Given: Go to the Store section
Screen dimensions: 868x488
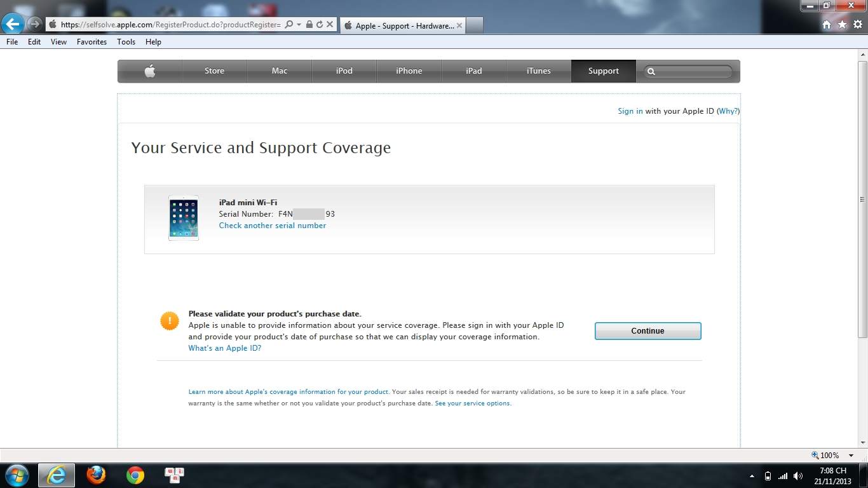Looking at the screenshot, I should [214, 71].
